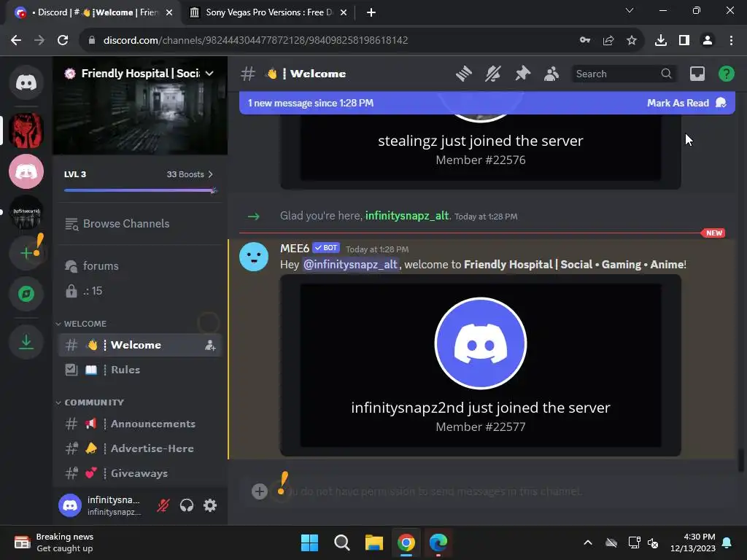The height and width of the screenshot is (560, 747).
Task: Open pinned messages pin icon
Action: click(522, 74)
